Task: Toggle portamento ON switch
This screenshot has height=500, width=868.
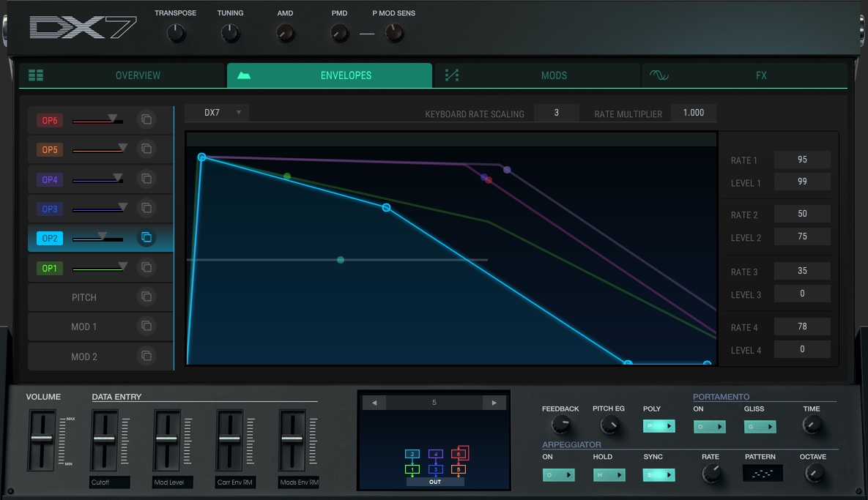Action: point(709,427)
